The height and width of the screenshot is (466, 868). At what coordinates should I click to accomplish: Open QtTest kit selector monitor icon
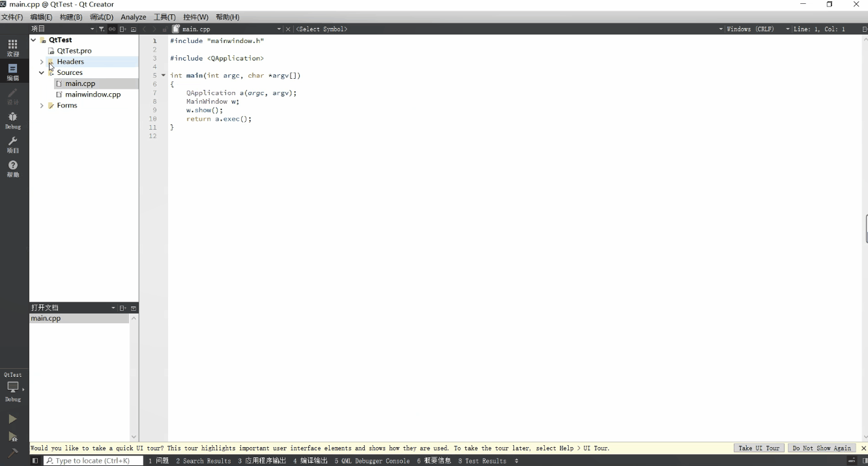13,387
